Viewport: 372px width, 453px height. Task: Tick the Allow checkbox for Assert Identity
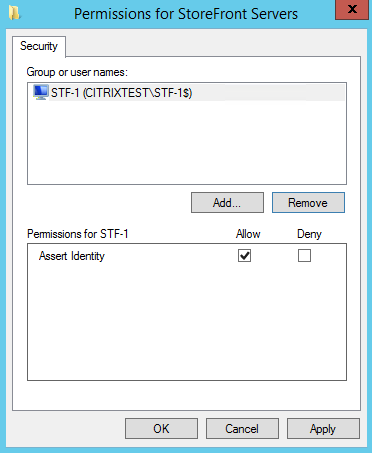pyautogui.click(x=244, y=256)
